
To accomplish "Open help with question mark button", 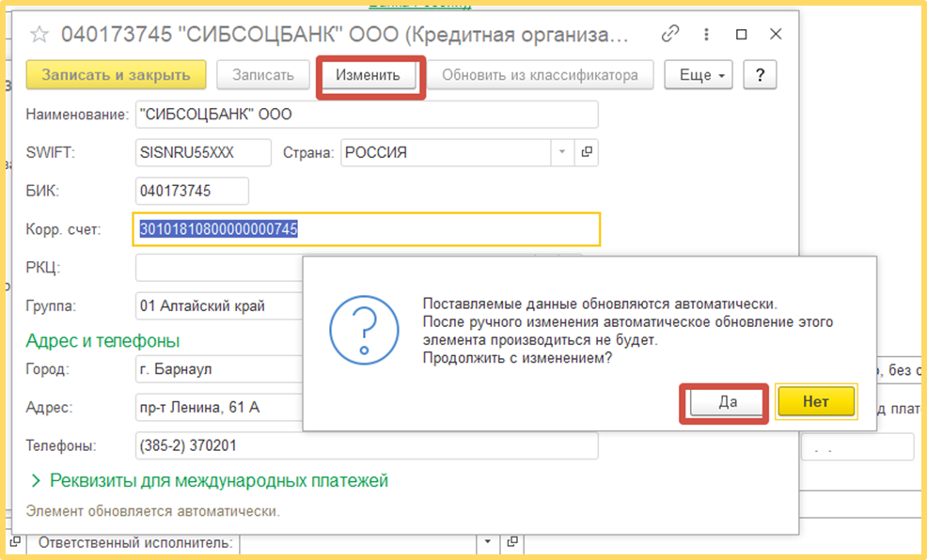I will coord(760,75).
